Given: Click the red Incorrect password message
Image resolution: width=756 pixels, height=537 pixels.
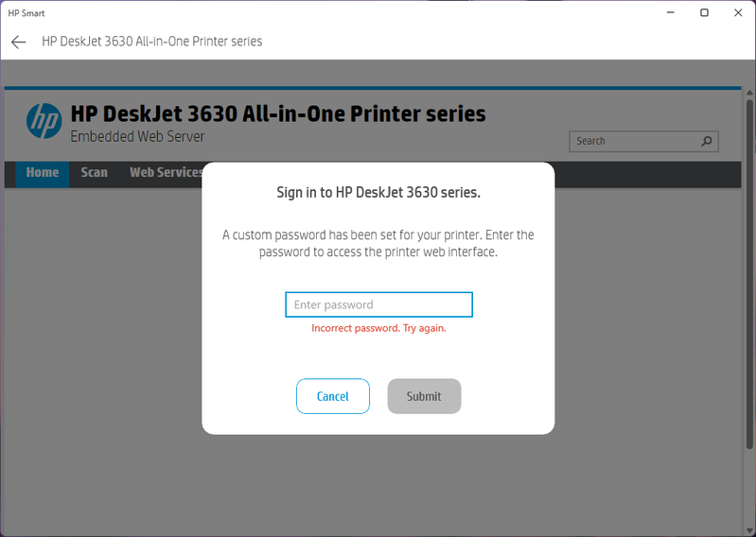Looking at the screenshot, I should (x=378, y=328).
